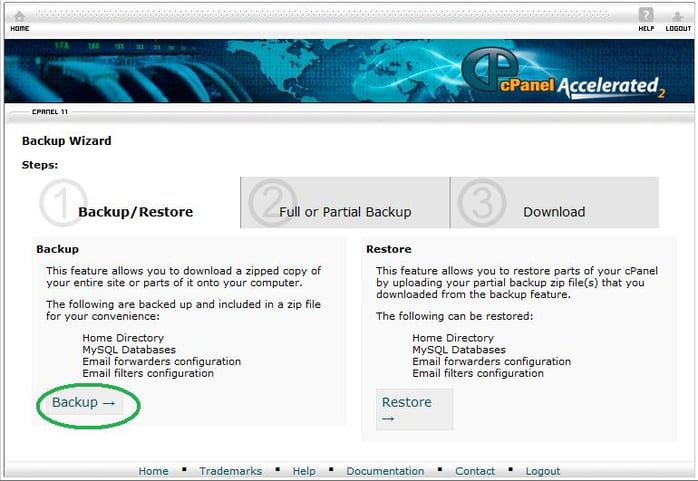Screen dimensions: 698x481
Task: Click 'MySQL Databases' under Backup
Action: click(x=129, y=350)
